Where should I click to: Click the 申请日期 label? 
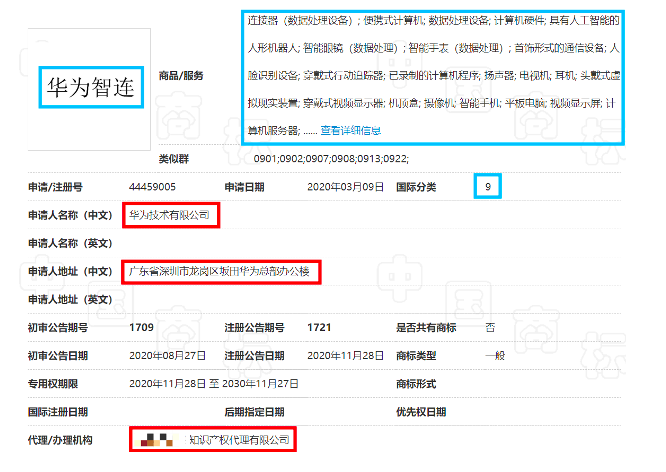[244, 187]
